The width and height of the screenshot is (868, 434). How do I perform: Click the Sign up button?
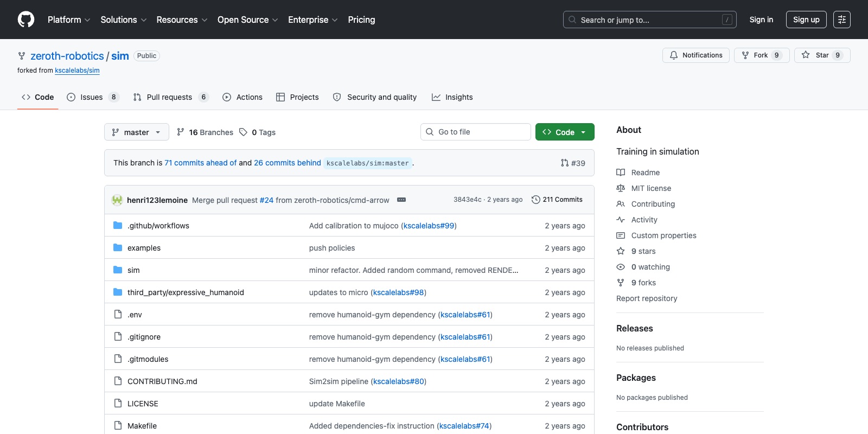(806, 20)
